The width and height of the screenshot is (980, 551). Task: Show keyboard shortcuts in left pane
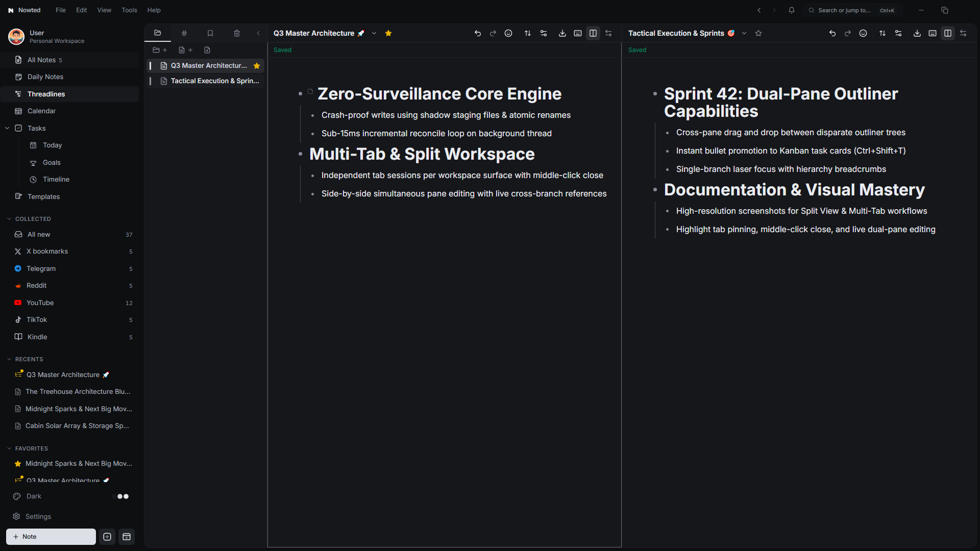pyautogui.click(x=578, y=33)
